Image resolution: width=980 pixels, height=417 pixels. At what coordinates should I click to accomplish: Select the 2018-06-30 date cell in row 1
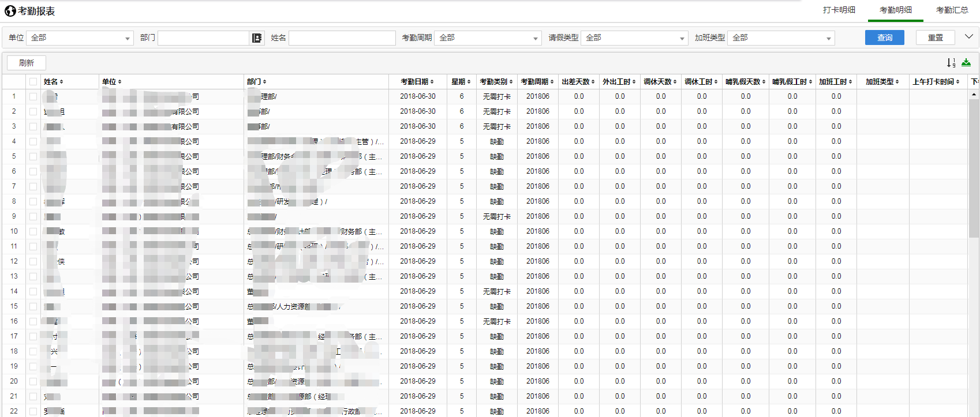click(x=418, y=96)
